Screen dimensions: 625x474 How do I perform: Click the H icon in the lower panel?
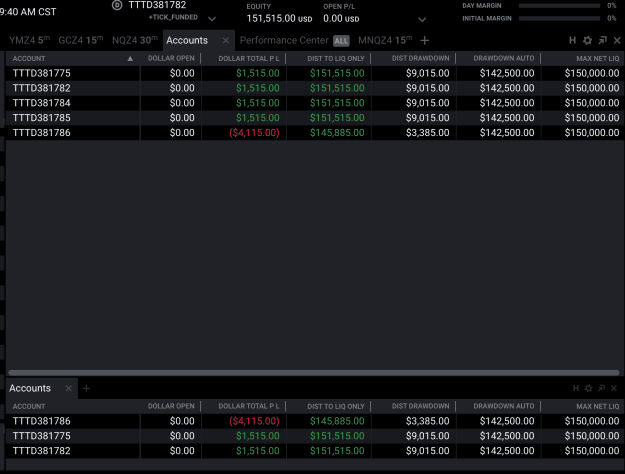pyautogui.click(x=576, y=388)
